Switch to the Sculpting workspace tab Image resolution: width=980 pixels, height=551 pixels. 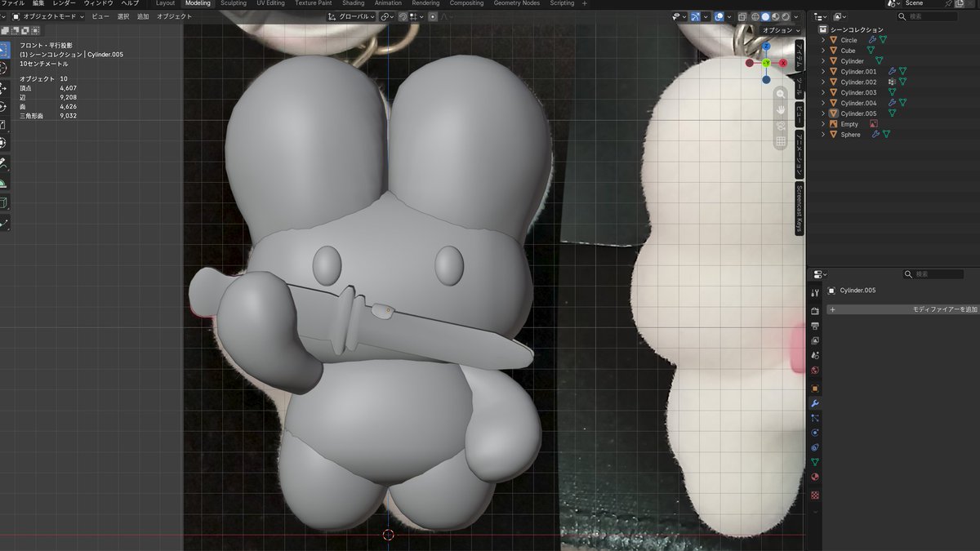click(234, 3)
